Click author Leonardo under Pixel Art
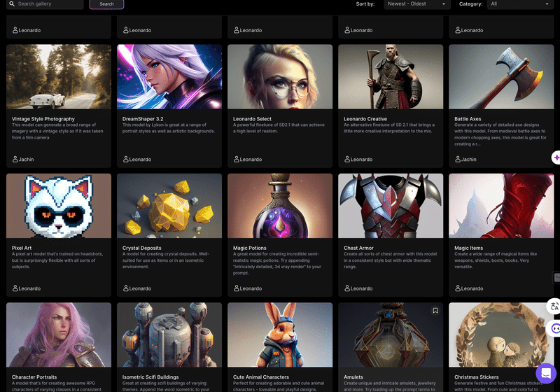 click(x=27, y=288)
